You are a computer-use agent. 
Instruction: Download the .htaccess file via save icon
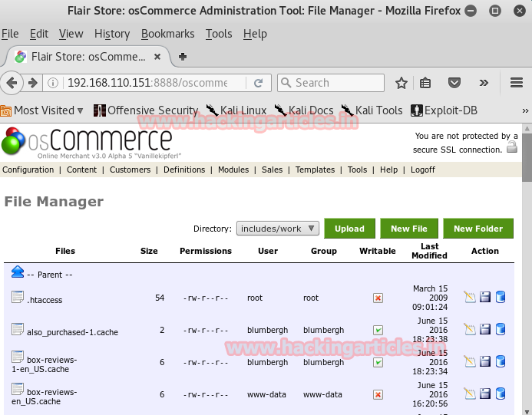point(485,297)
